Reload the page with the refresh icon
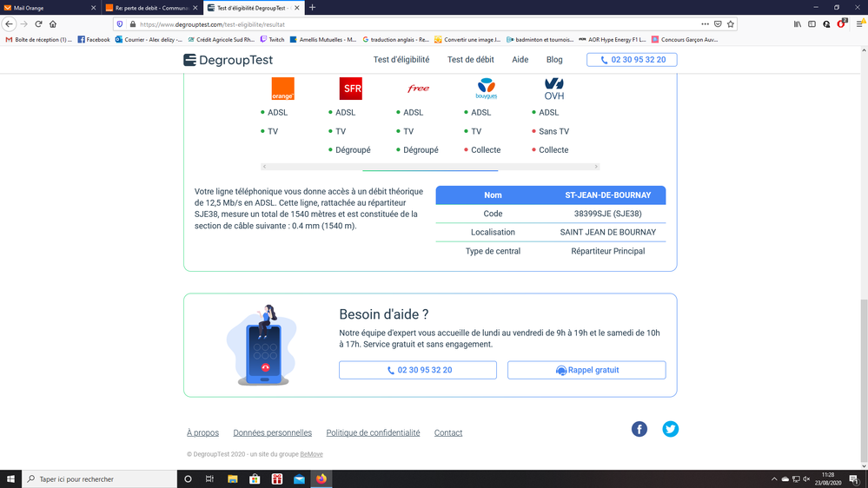868x488 pixels. pyautogui.click(x=38, y=23)
